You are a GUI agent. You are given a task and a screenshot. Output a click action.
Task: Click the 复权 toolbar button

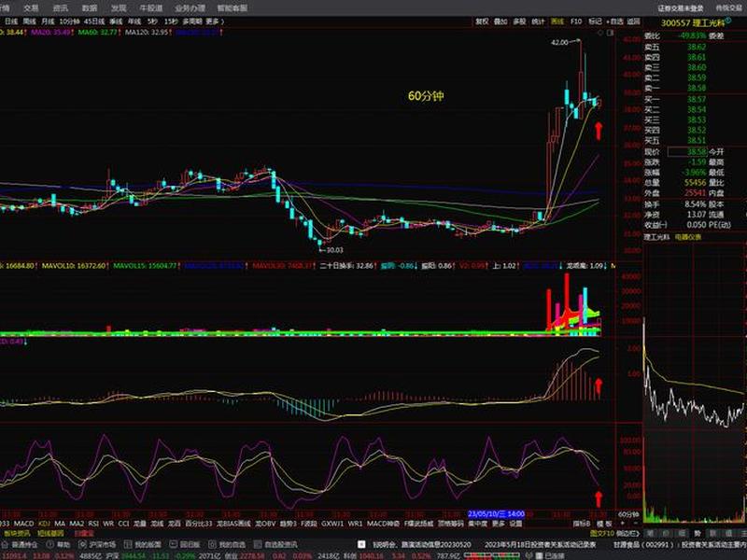(x=482, y=21)
